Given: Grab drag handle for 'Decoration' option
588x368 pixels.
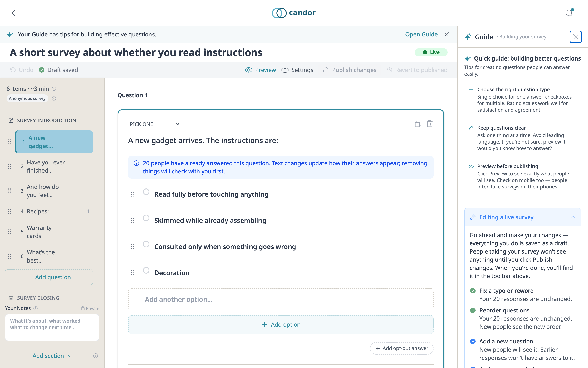Looking at the screenshot, I should (133, 273).
